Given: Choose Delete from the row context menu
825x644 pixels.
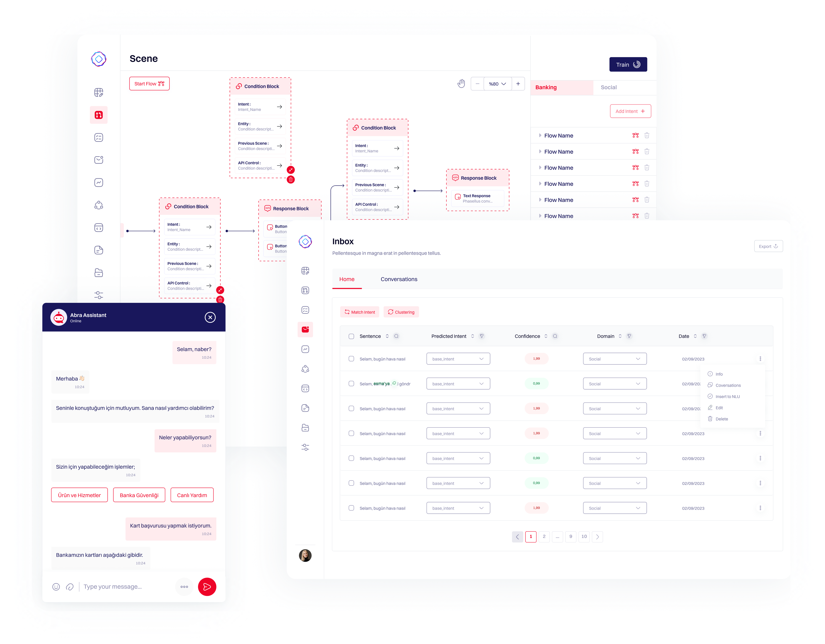Looking at the screenshot, I should 721,419.
